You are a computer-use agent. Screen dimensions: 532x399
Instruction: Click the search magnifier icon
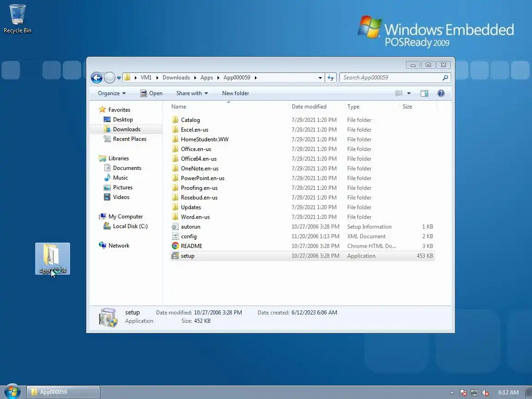(445, 78)
